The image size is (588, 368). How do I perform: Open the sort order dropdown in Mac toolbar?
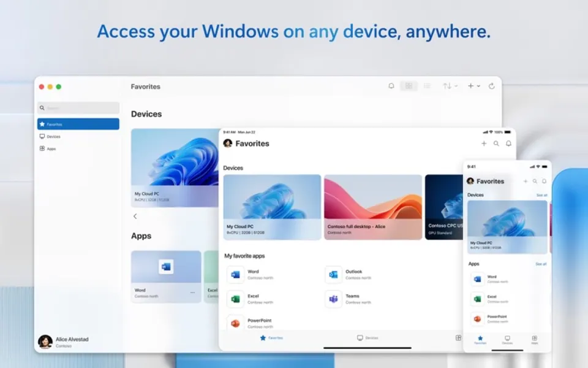[x=450, y=86]
